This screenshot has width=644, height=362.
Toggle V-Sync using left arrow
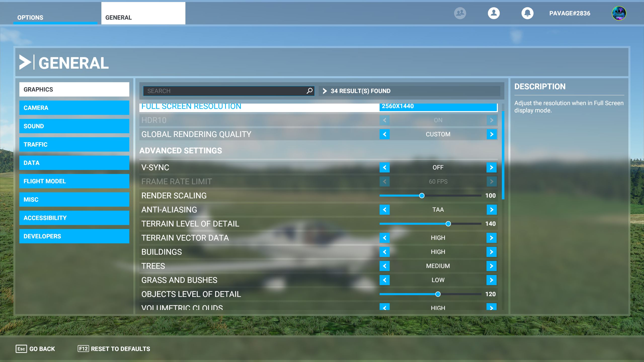(x=384, y=167)
